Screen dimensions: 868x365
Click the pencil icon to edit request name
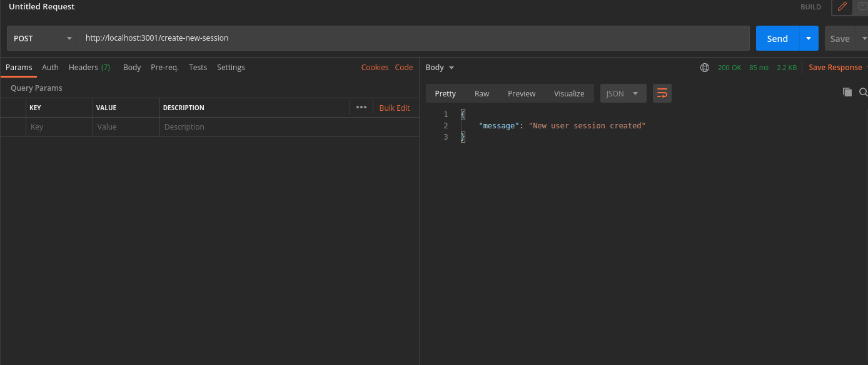[841, 8]
